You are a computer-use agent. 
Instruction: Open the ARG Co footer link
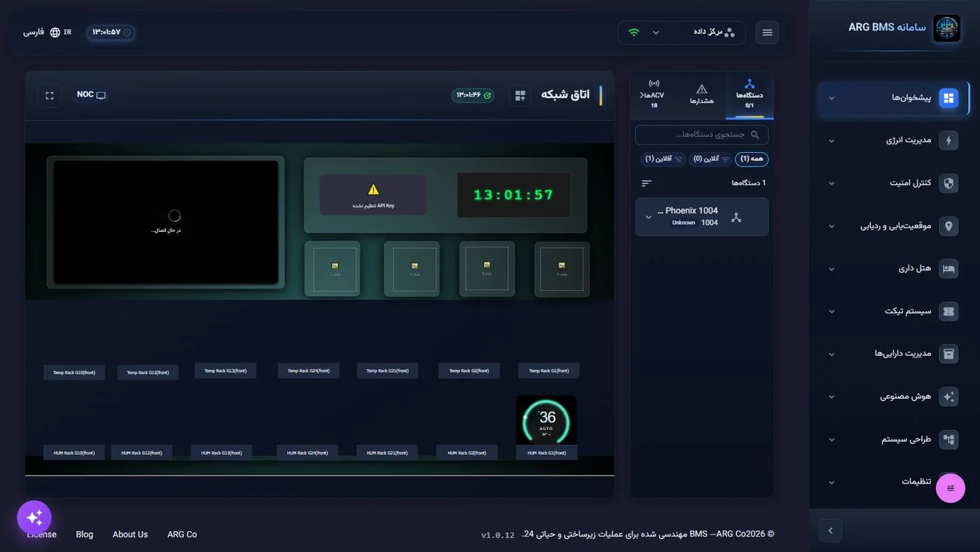pos(182,534)
